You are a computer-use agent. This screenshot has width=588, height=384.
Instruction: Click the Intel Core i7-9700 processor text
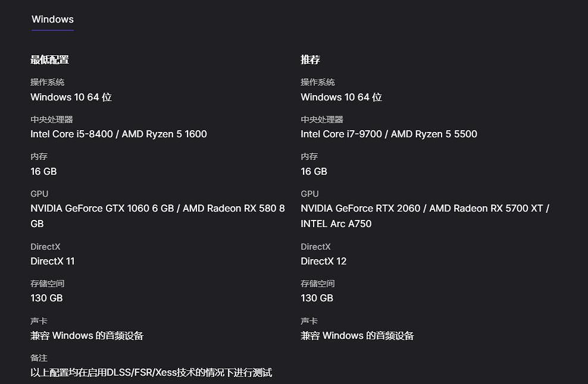[x=342, y=134]
